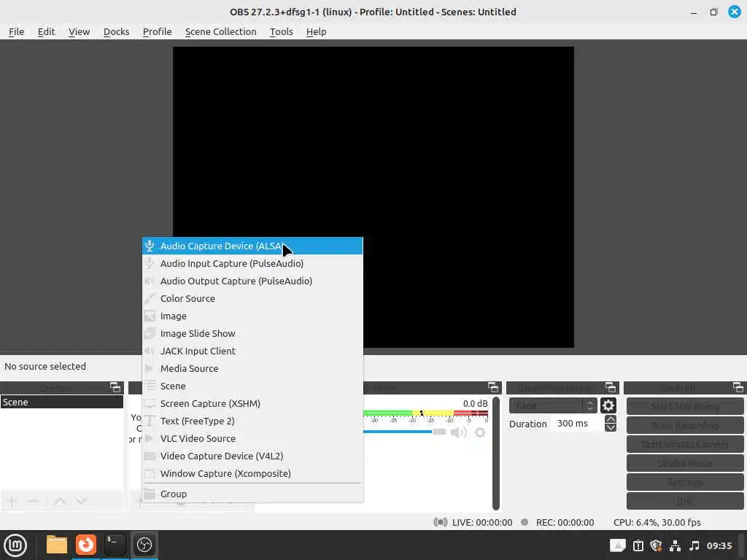Add Audio Input Capture (PulseAudio) source
The height and width of the screenshot is (560, 747).
coord(252,263)
